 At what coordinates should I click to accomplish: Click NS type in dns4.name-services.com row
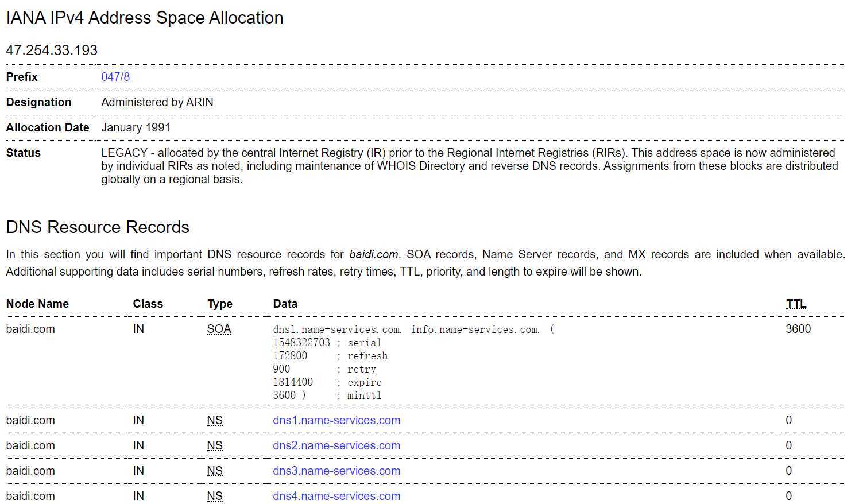point(215,496)
